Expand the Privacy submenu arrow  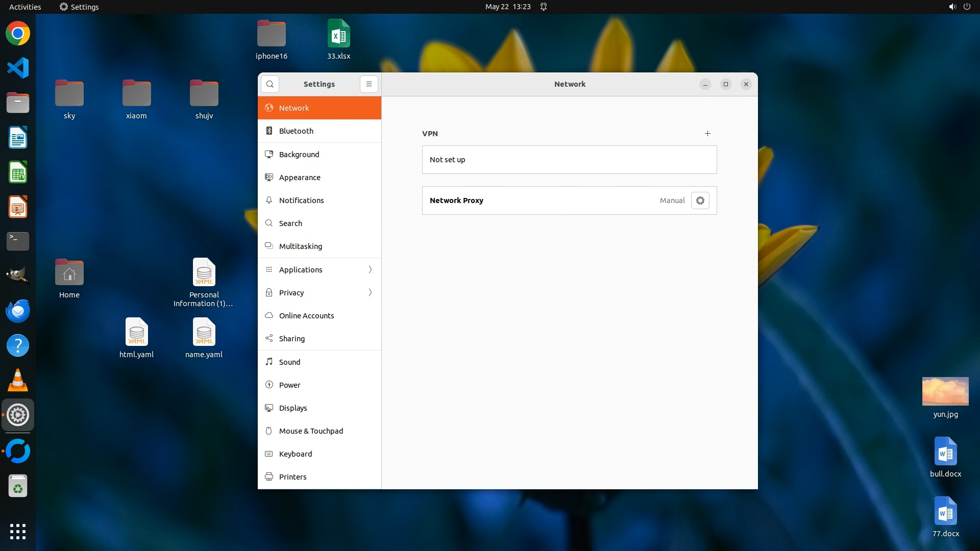tap(370, 293)
